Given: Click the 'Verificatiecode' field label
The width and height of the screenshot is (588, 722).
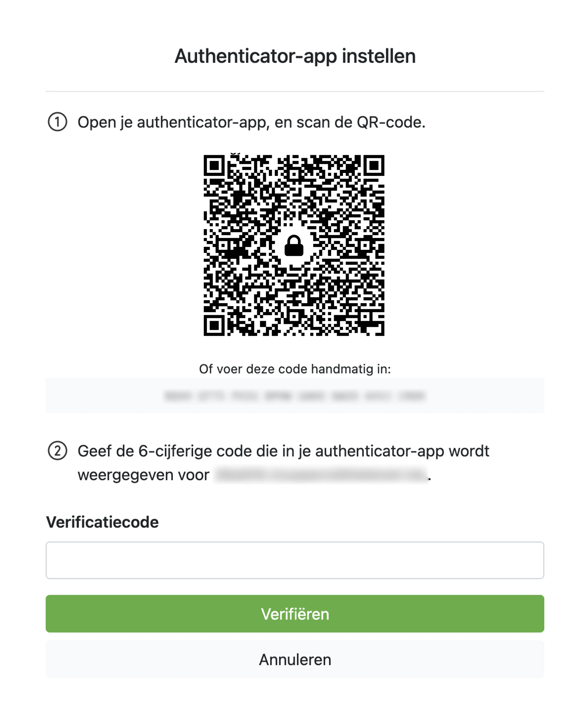Looking at the screenshot, I should [x=102, y=522].
